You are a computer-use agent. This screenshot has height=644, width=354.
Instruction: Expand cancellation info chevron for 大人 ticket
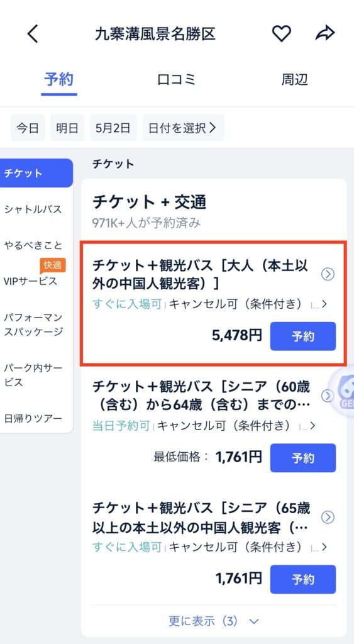(324, 305)
